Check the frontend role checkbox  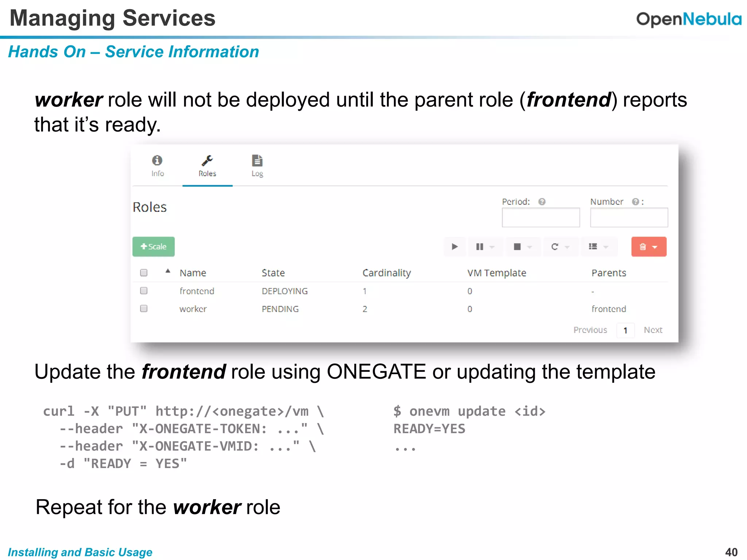144,291
